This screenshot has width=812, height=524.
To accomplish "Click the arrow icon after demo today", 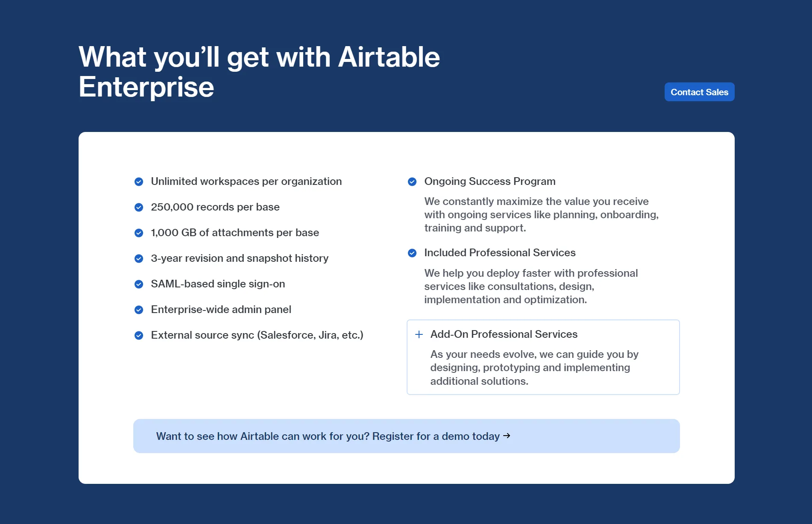I will coord(507,436).
